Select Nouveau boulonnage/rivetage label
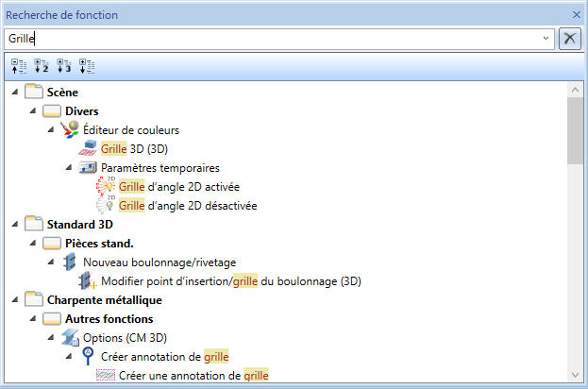Screen dimensions: 588x389 (x=160, y=262)
